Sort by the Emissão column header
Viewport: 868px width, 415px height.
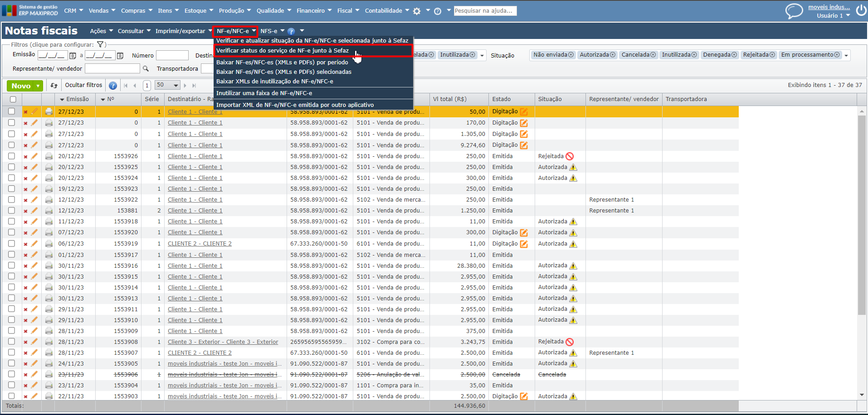click(78, 99)
